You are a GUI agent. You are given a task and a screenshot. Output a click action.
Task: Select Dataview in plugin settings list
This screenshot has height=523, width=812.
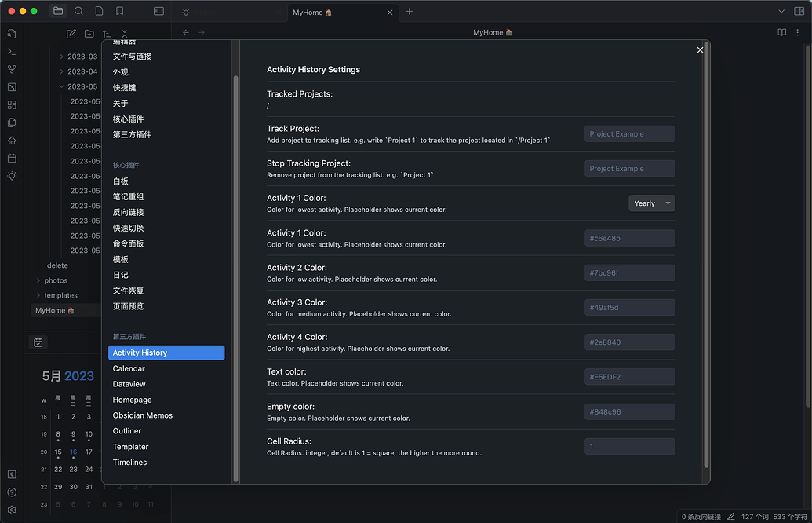click(129, 384)
